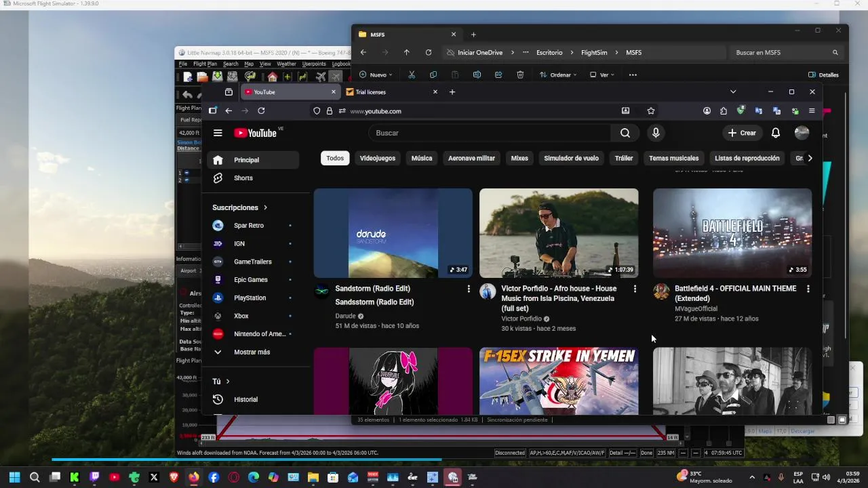Open the YouTube account avatar menu

click(802, 133)
